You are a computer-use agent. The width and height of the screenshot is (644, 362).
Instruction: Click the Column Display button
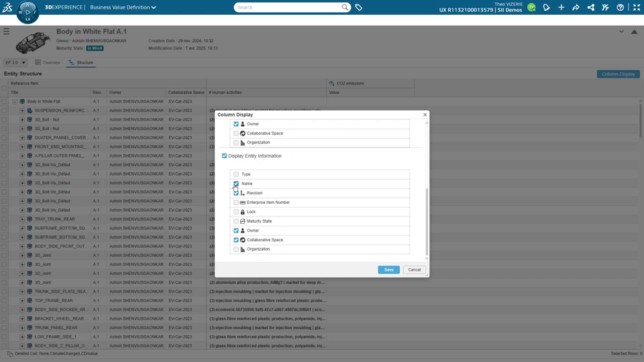click(x=618, y=74)
